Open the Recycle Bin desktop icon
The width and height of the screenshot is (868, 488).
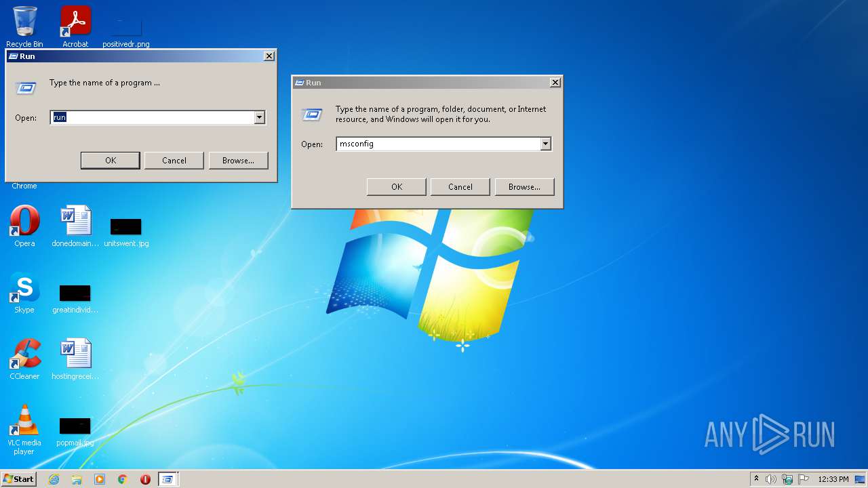[24, 26]
